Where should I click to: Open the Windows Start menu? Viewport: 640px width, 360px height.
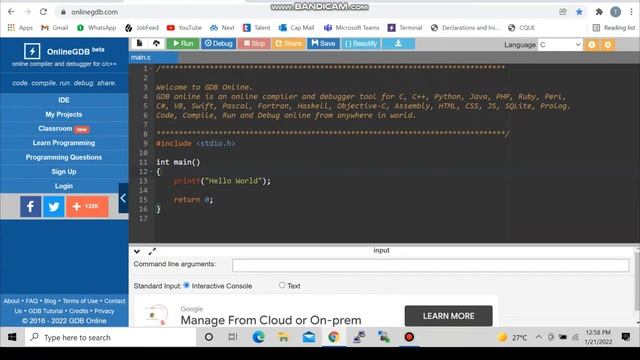click(x=12, y=337)
